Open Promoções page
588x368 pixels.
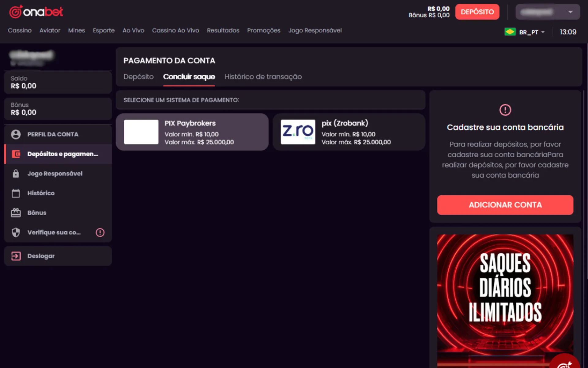point(264,30)
